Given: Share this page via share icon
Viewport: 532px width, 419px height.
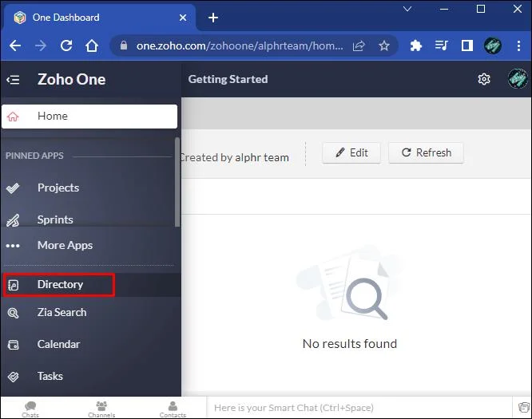Looking at the screenshot, I should [359, 45].
